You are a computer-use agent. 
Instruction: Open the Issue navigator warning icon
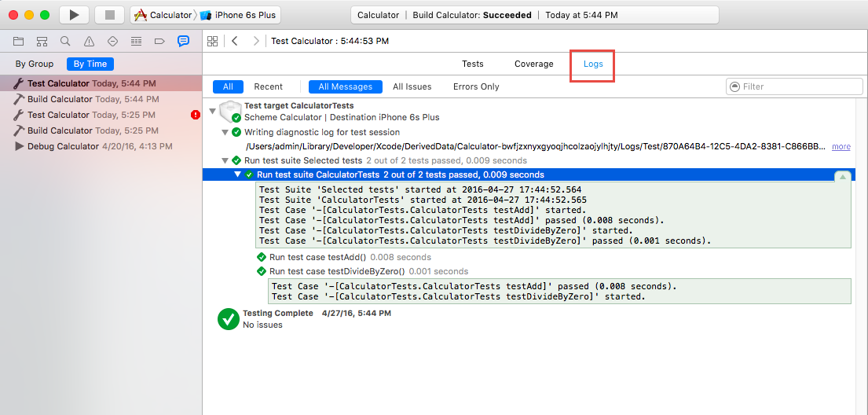tap(89, 41)
